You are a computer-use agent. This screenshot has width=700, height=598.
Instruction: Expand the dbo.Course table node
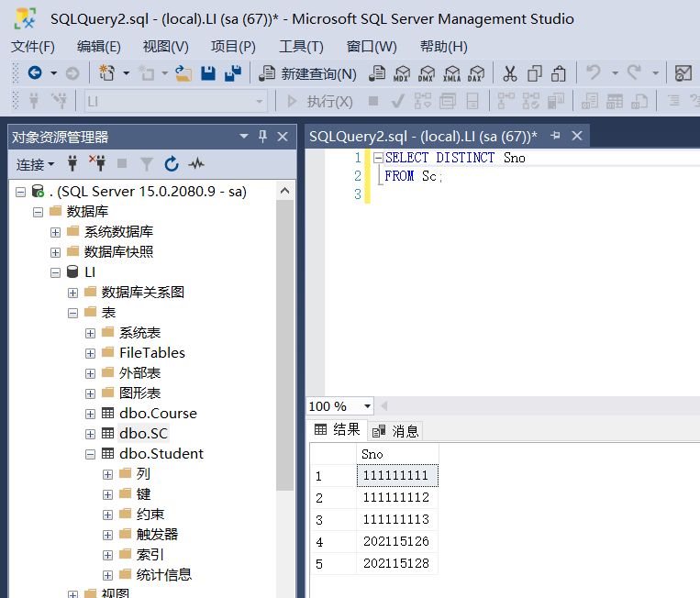click(90, 414)
